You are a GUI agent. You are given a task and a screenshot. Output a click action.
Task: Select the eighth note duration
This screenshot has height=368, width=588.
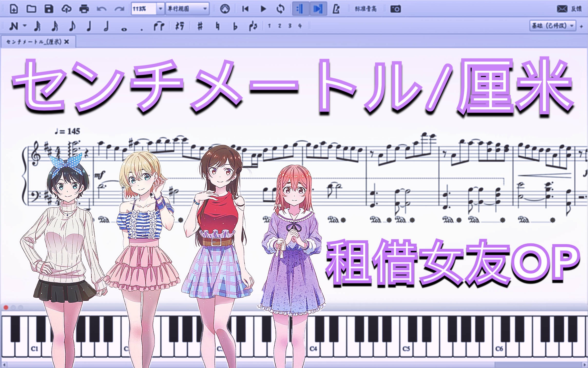pyautogui.click(x=72, y=26)
